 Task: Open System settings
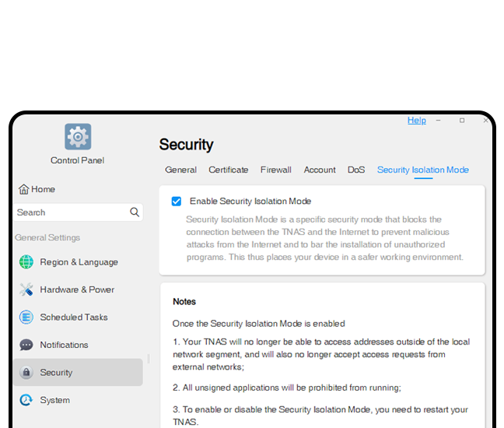54,400
